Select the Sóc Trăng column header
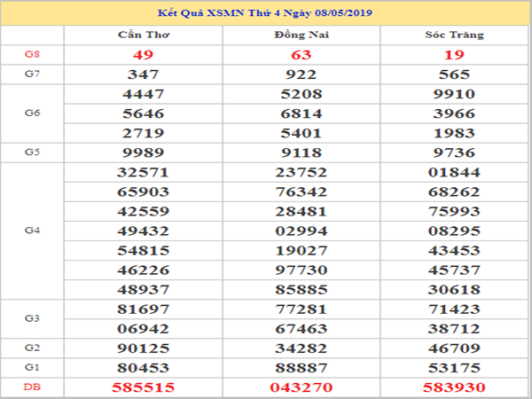Image resolution: width=532 pixels, height=399 pixels. (x=454, y=35)
